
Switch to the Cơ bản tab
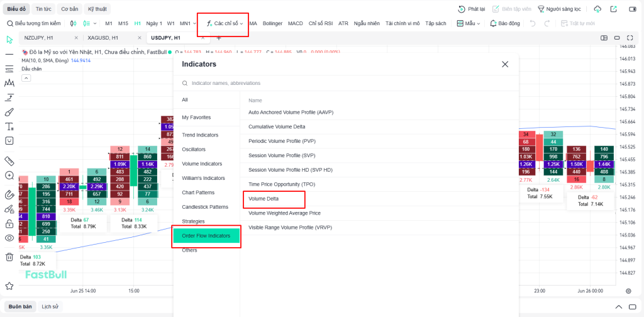tap(69, 9)
